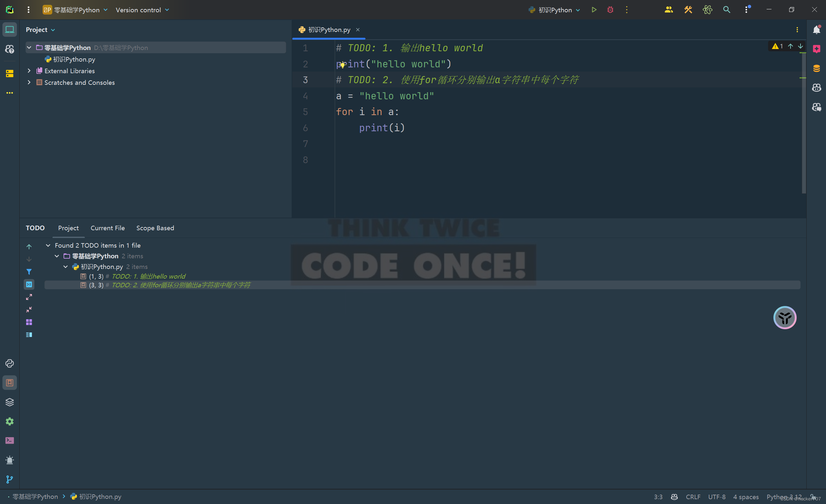Click 初识Python.py breadcrumb in status bar
This screenshot has width=826, height=504.
(x=96, y=497)
